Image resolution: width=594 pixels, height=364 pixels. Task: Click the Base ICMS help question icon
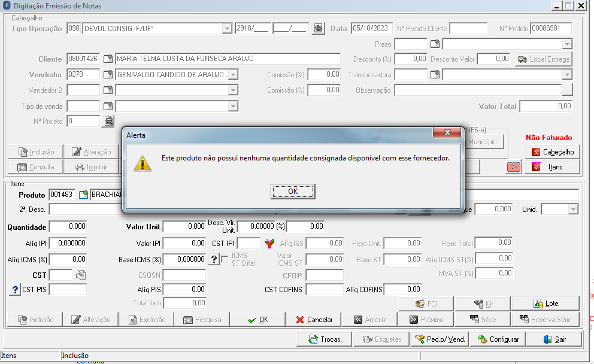tap(214, 259)
